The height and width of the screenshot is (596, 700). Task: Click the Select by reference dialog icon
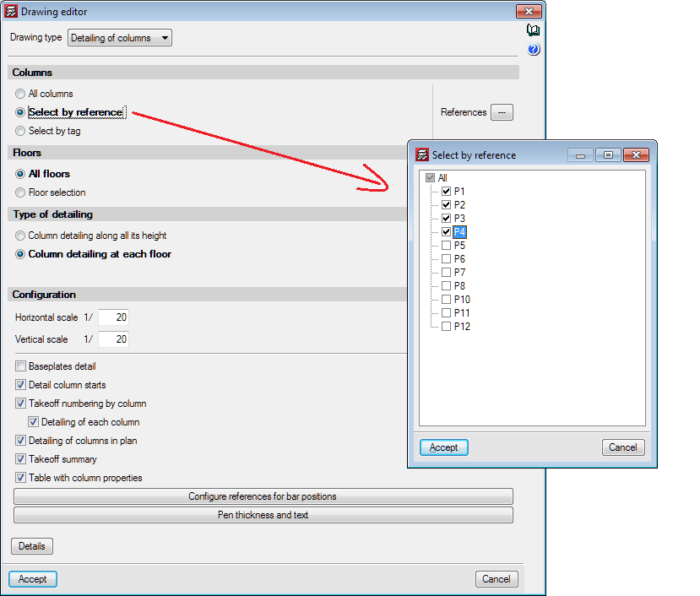click(421, 155)
